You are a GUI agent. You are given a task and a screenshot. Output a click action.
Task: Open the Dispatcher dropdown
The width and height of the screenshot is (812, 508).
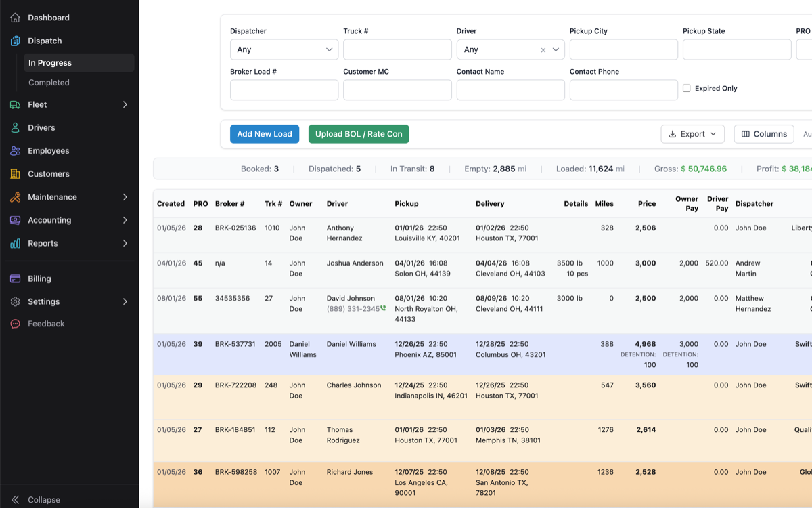coord(284,49)
